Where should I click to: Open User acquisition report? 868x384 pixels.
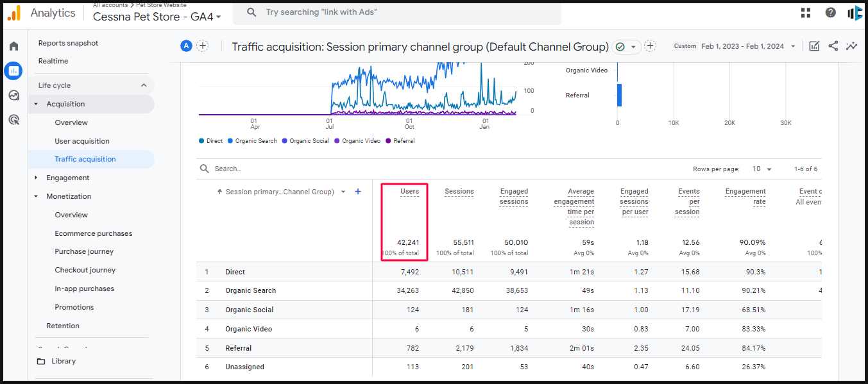point(82,141)
